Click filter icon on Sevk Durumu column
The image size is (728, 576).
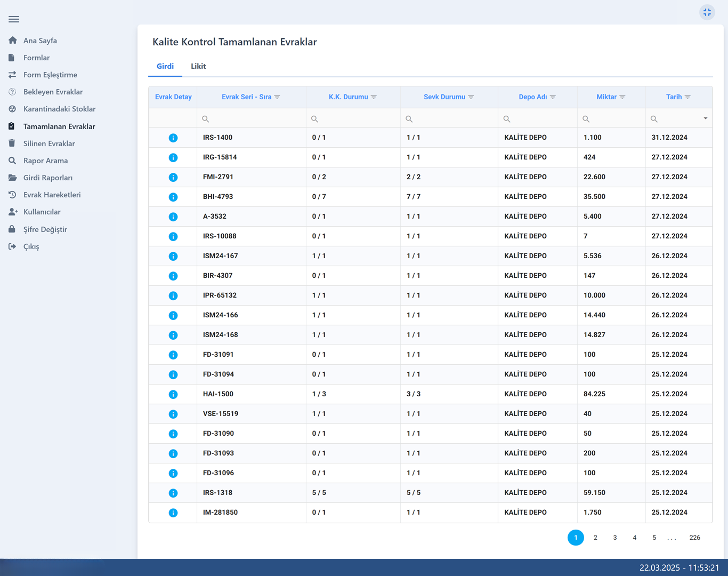(471, 97)
